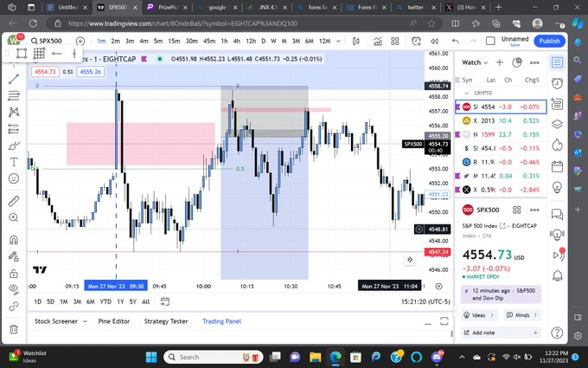Open the Alerts panel in right sidebar
Screen dimensions: 588x368
click(x=557, y=83)
